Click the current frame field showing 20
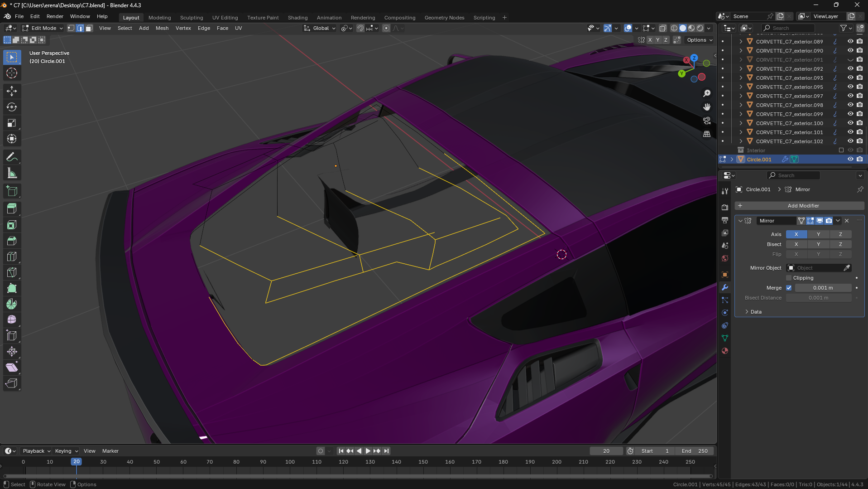 point(606,451)
